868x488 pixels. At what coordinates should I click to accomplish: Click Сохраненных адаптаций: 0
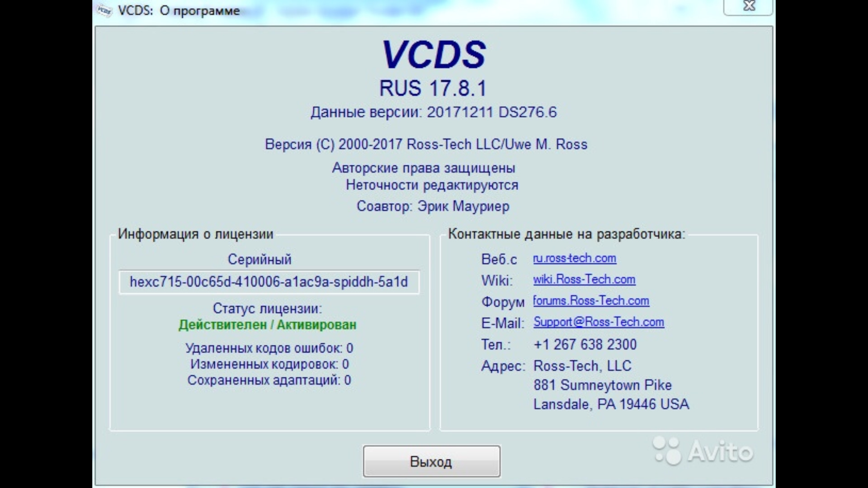pos(269,380)
